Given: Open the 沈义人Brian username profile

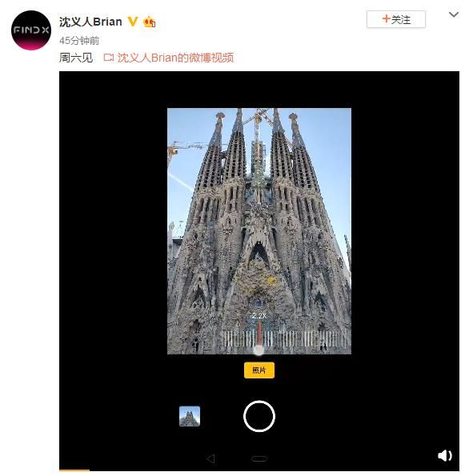Looking at the screenshot, I should (x=90, y=22).
